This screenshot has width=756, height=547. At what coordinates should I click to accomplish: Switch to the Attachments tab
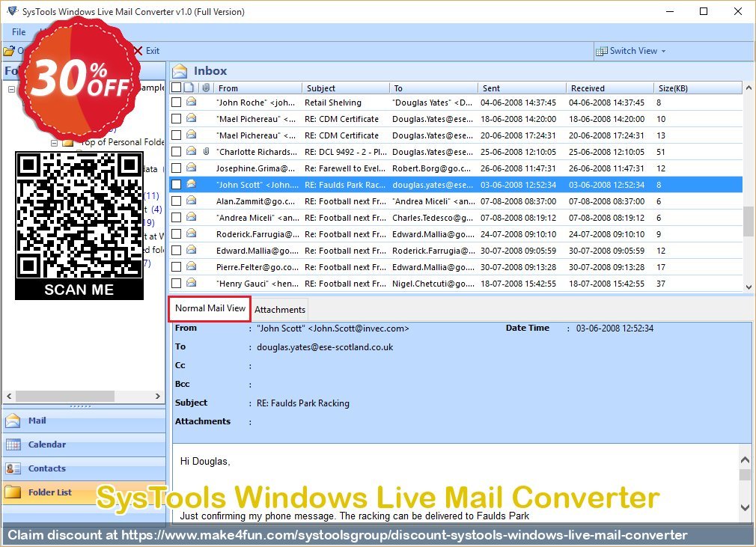[x=280, y=310]
